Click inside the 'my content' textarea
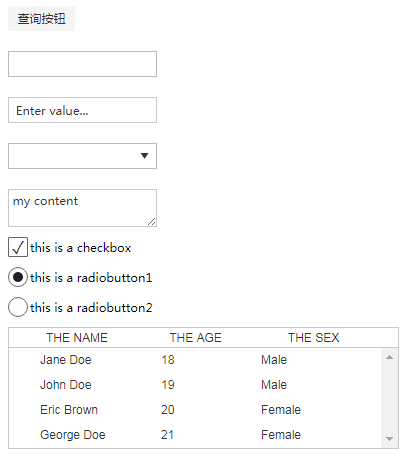The width and height of the screenshot is (407, 459). click(x=82, y=208)
